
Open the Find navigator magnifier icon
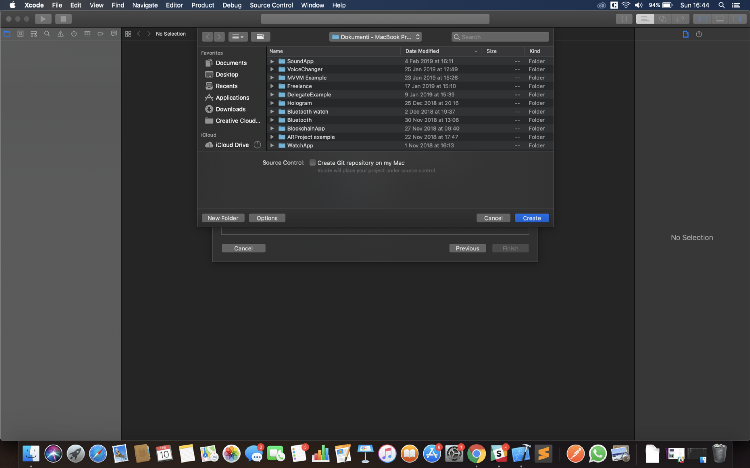pos(47,34)
